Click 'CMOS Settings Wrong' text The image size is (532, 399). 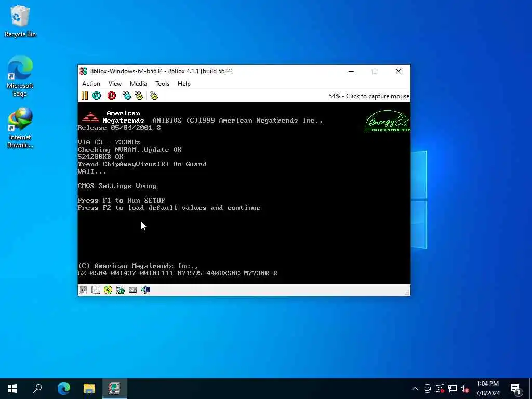point(117,186)
